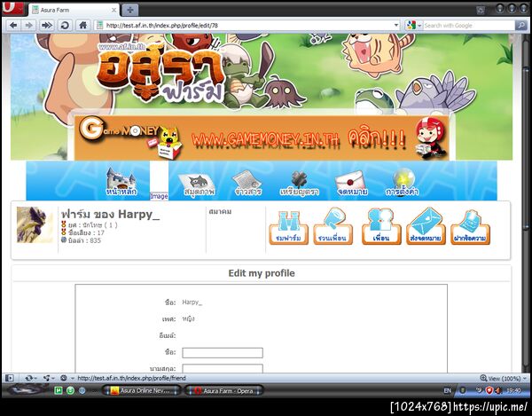This screenshot has width=532, height=416.
Task: Click the last name input field
Action: point(223,368)
